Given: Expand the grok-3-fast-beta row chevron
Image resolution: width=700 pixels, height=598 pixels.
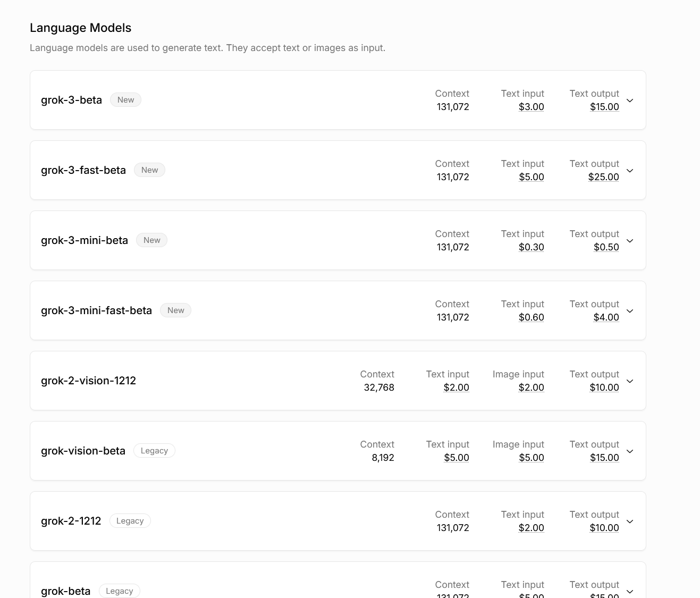Looking at the screenshot, I should [x=630, y=171].
